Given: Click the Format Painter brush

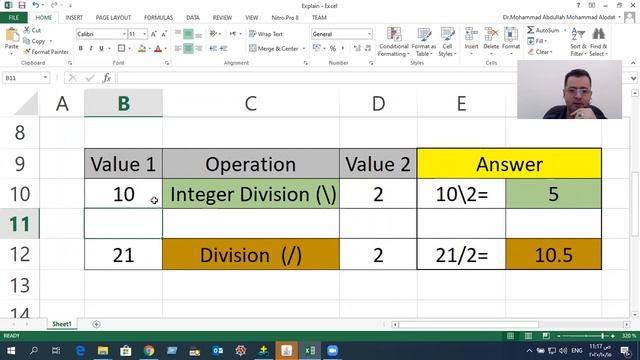Looking at the screenshot, I should pos(46,52).
